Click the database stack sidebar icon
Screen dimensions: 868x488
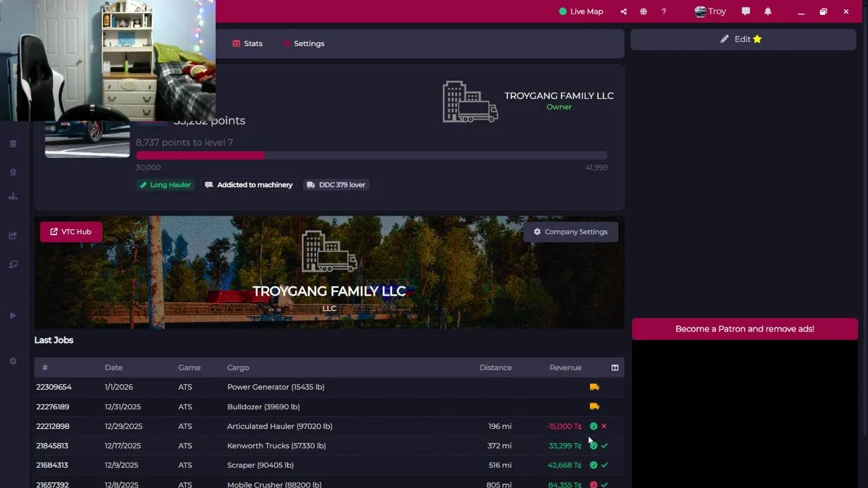pos(13,144)
